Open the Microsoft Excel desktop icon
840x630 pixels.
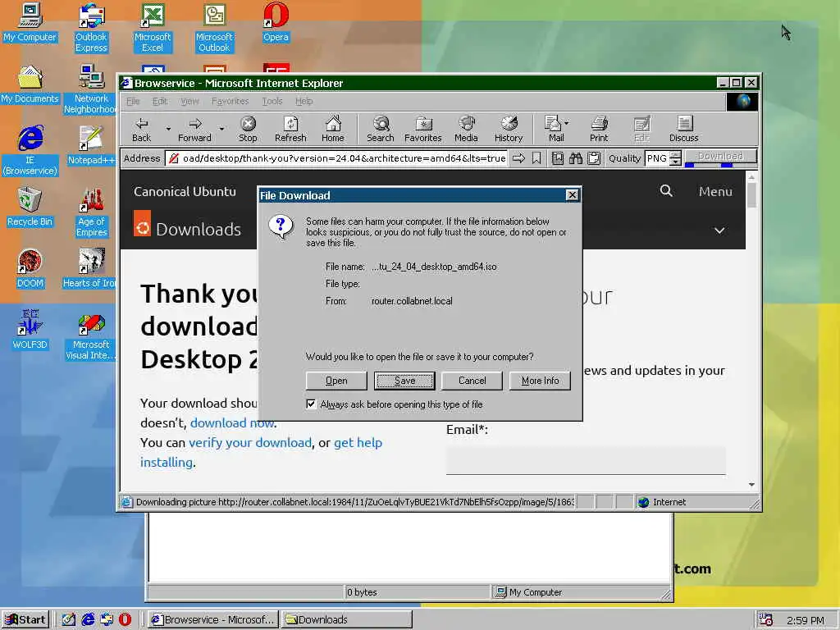(153, 27)
